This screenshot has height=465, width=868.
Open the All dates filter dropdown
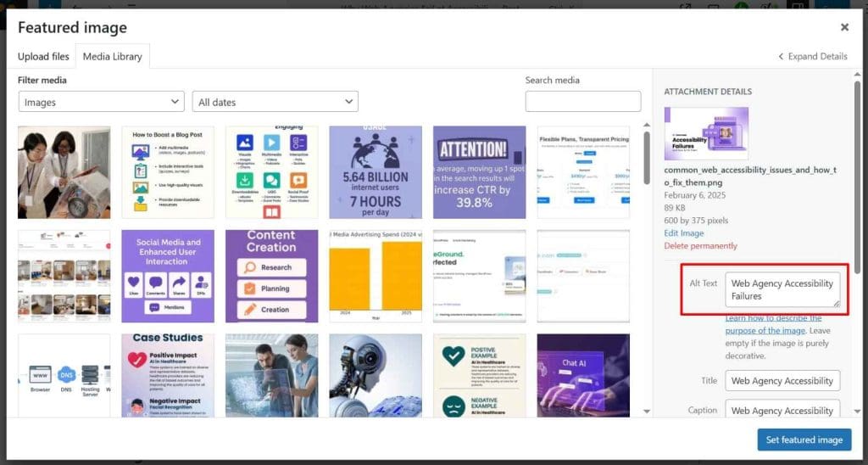coord(275,102)
